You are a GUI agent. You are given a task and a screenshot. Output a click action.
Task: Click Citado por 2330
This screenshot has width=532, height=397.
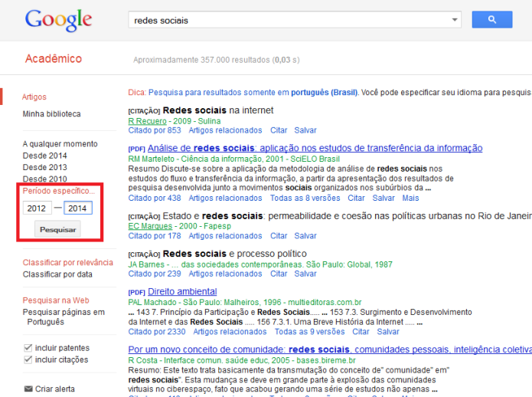point(157,331)
